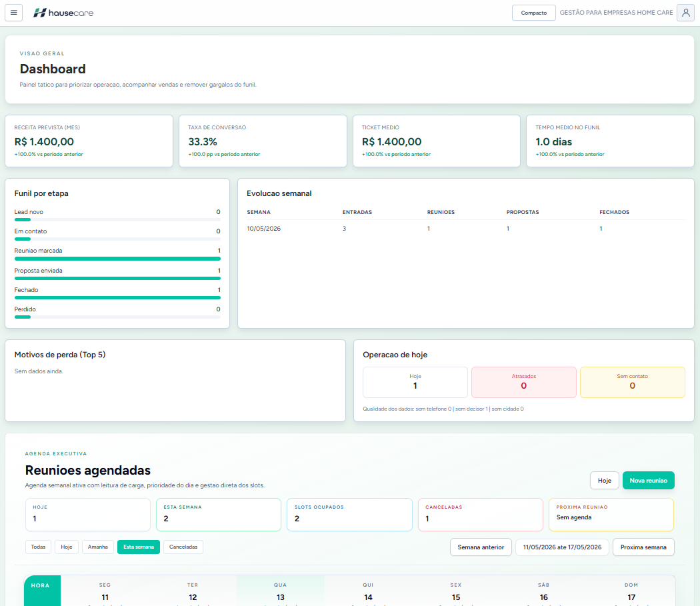Click the hausecare logo
The width and height of the screenshot is (700, 606).
point(63,13)
